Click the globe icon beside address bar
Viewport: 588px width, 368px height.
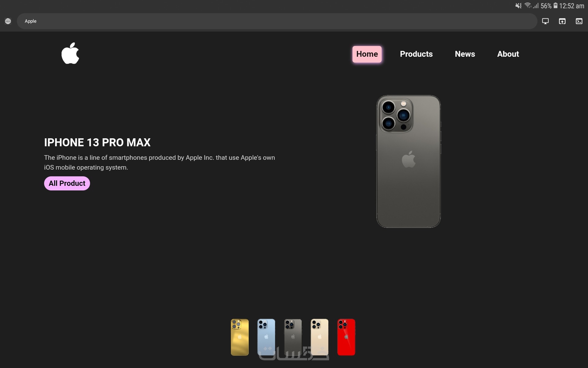pyautogui.click(x=8, y=21)
